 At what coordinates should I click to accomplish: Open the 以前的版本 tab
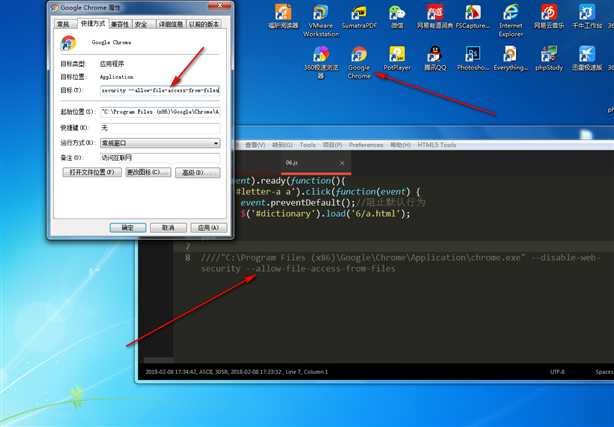tap(204, 24)
